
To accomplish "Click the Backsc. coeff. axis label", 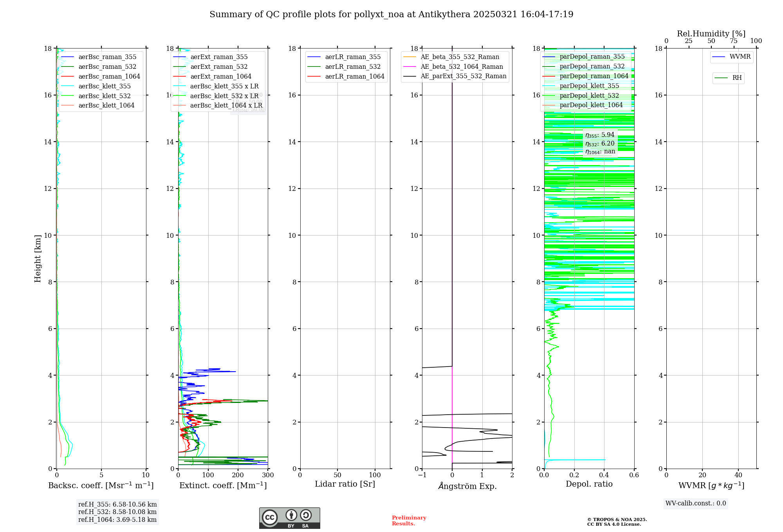I will pyautogui.click(x=101, y=485).
